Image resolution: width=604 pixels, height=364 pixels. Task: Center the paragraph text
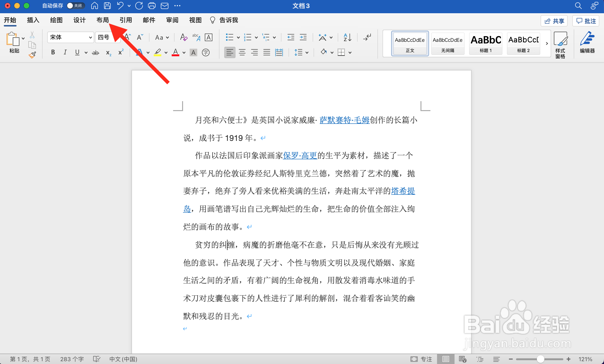pyautogui.click(x=242, y=52)
